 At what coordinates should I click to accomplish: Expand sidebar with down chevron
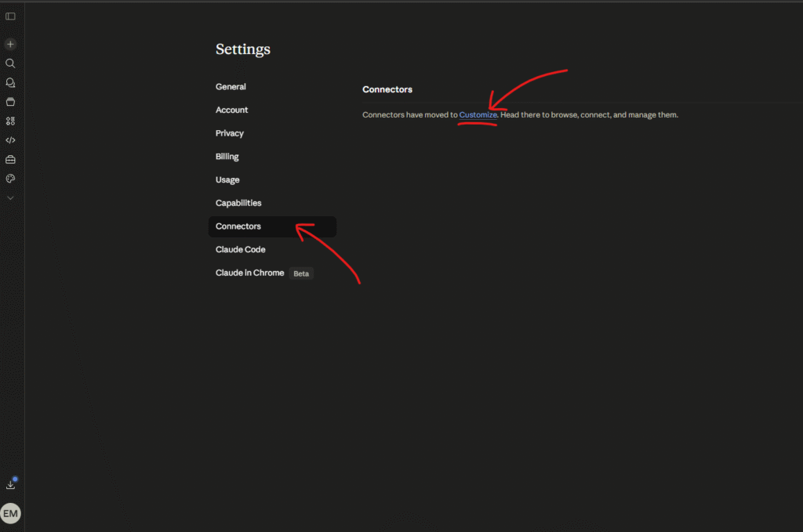[x=10, y=198]
